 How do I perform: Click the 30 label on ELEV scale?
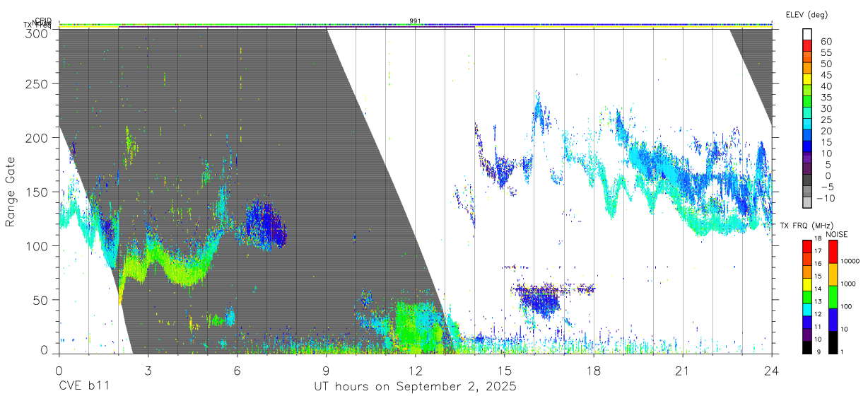pyautogui.click(x=826, y=108)
